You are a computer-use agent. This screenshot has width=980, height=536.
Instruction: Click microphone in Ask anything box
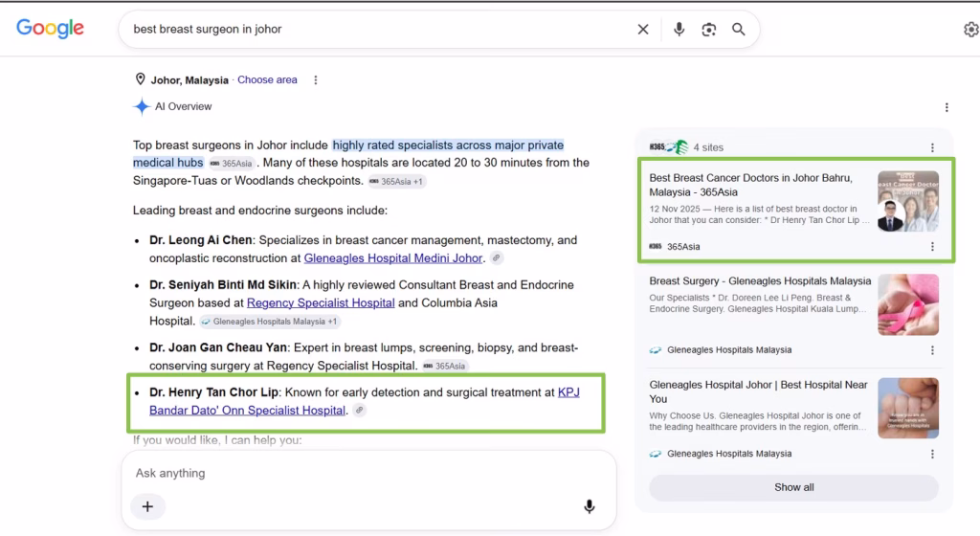click(589, 506)
